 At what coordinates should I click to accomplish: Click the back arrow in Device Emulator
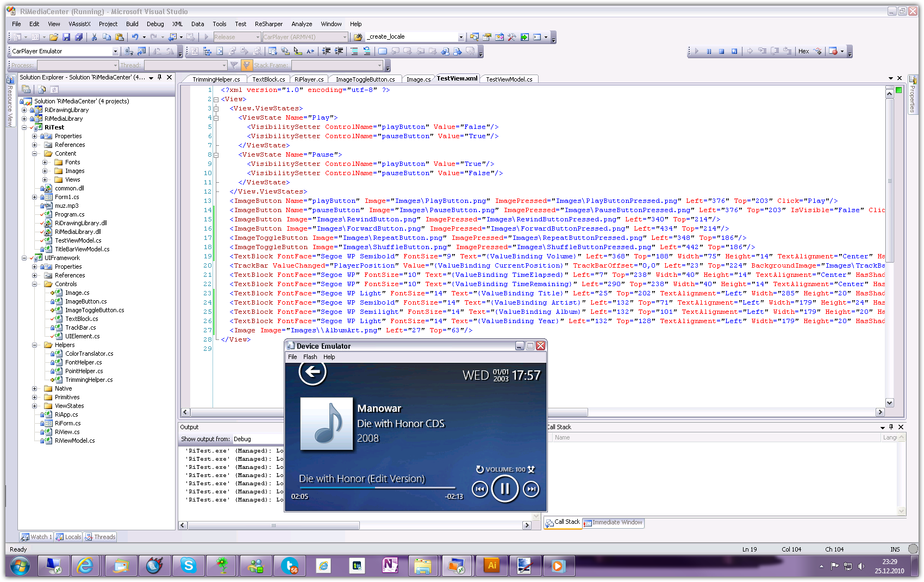(x=313, y=372)
